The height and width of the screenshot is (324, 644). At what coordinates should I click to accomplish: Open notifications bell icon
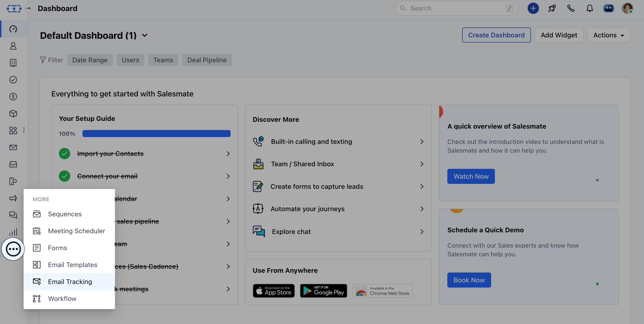tap(590, 8)
